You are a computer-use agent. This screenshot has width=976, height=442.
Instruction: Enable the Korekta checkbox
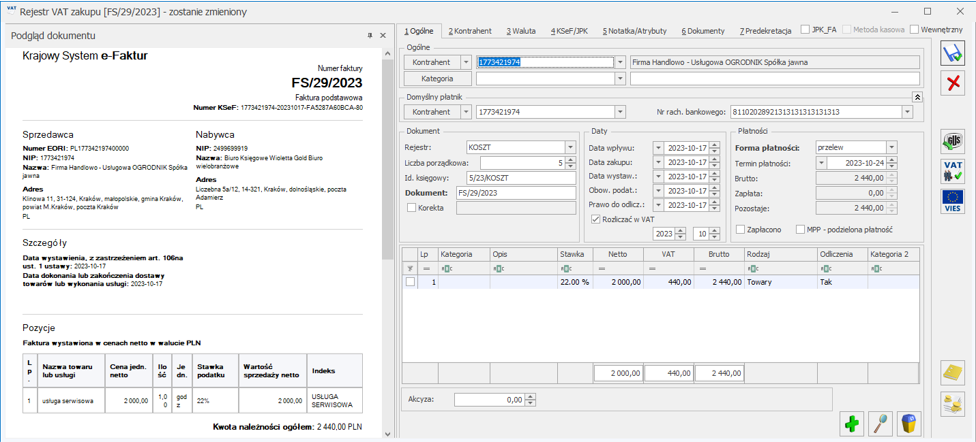tap(412, 208)
